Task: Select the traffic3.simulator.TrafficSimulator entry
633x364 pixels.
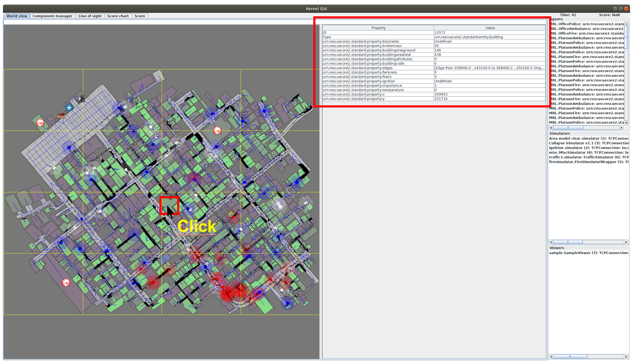Action: (x=589, y=157)
